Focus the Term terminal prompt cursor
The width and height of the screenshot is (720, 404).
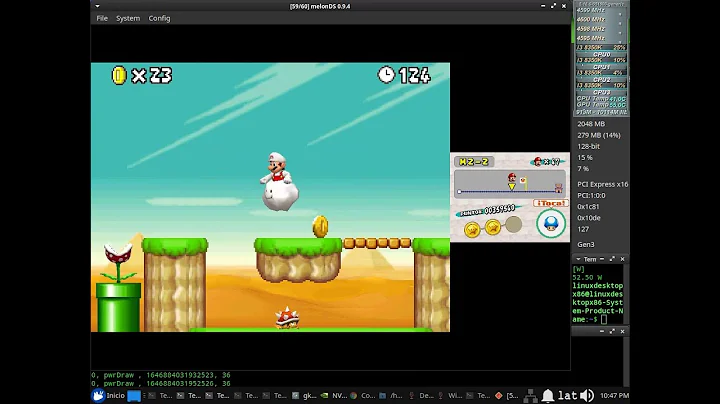(604, 319)
